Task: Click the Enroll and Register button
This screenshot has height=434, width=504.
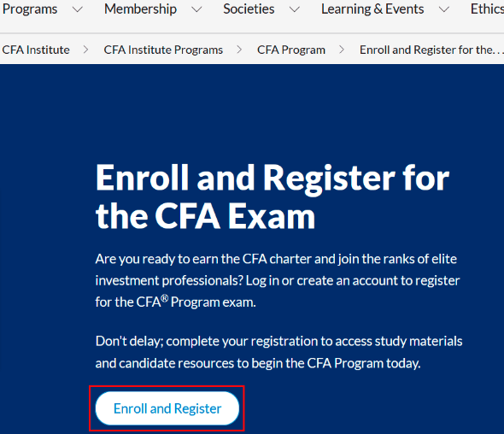Action: (167, 408)
